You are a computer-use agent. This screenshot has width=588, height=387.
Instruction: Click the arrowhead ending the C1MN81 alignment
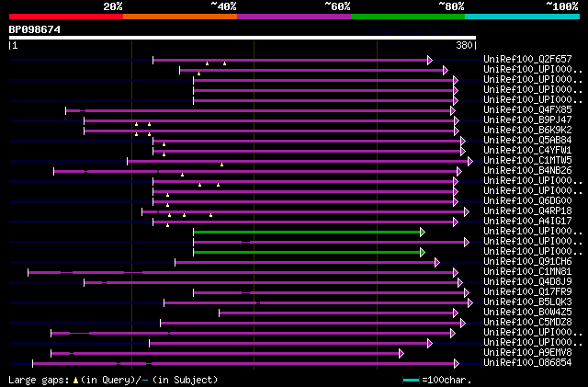click(x=456, y=272)
